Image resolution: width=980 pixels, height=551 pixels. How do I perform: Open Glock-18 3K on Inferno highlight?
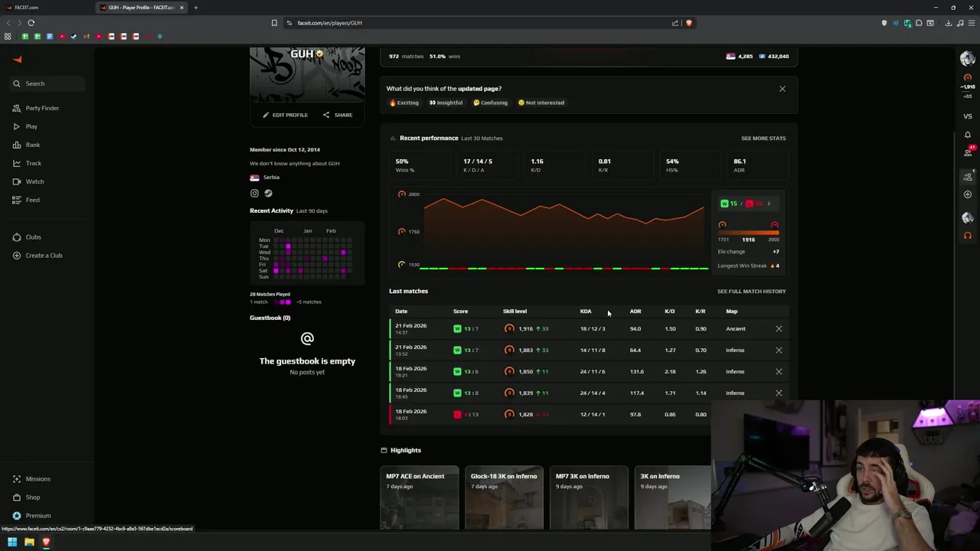pos(504,497)
